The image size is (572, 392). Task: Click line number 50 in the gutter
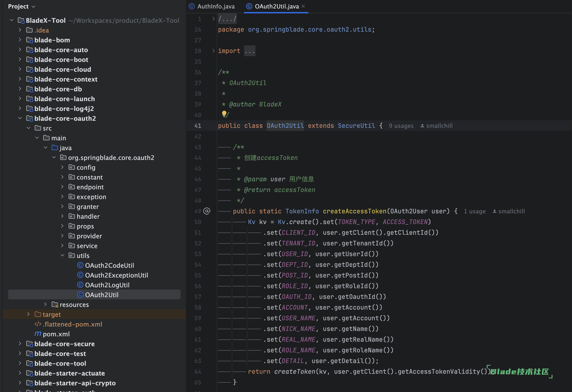(x=198, y=222)
